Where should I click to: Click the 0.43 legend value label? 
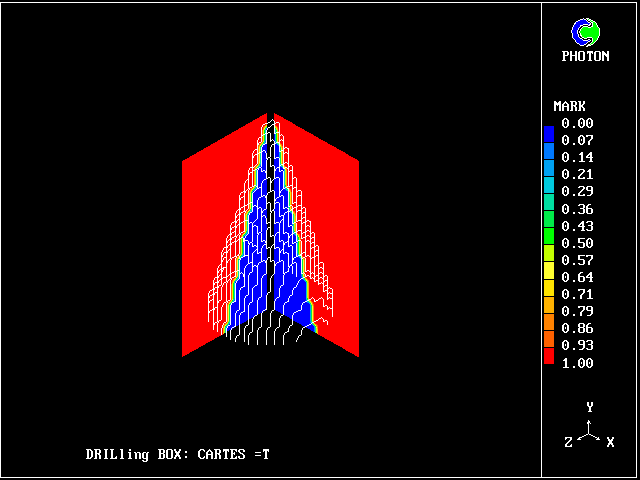[x=577, y=226]
